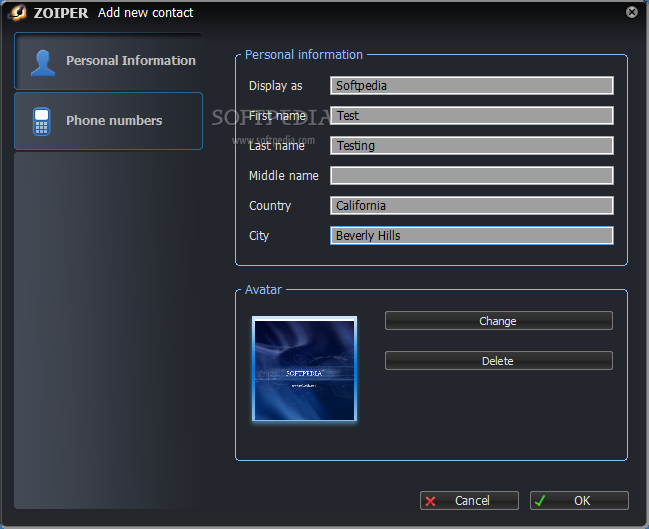Image resolution: width=649 pixels, height=529 pixels.
Task: Delete the current avatar image
Action: tap(499, 361)
